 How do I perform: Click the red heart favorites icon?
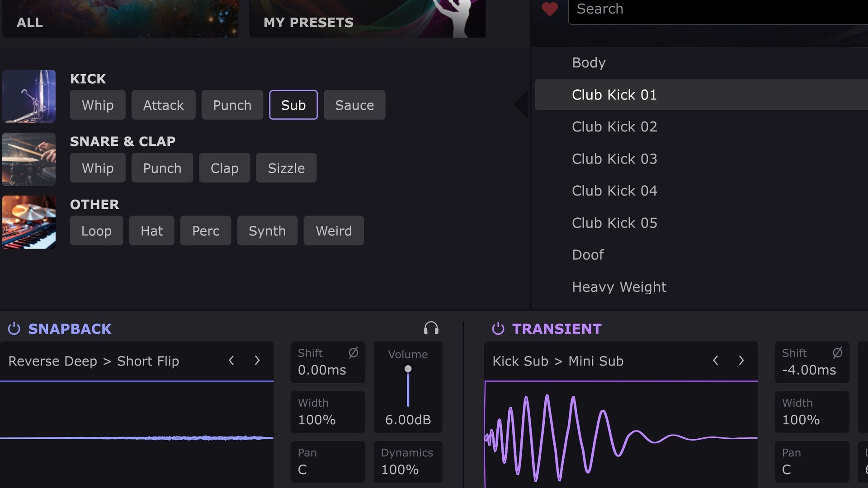[549, 9]
